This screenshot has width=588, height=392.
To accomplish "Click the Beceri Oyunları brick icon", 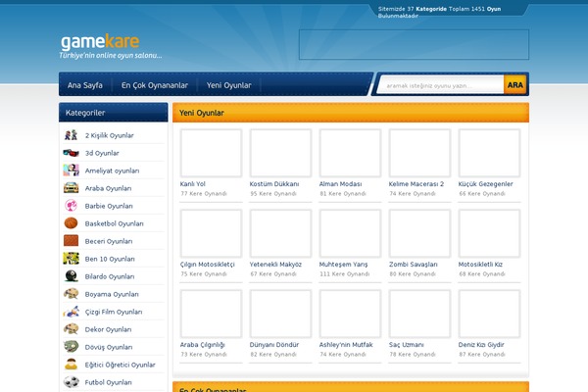I will point(71,241).
